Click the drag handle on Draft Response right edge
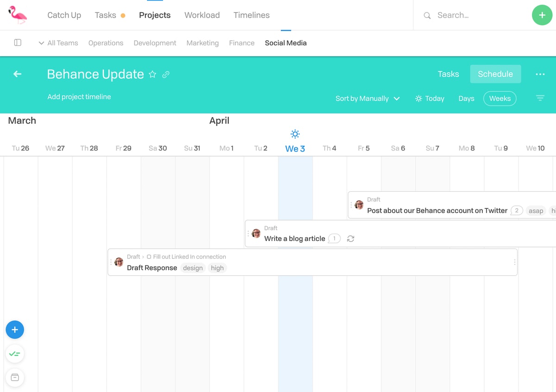The height and width of the screenshot is (392, 556). tap(514, 262)
